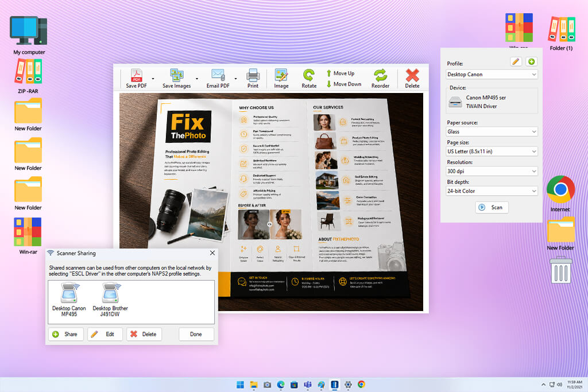Open the Windows Start menu
Screen dimensions: 588x392
[x=240, y=385]
